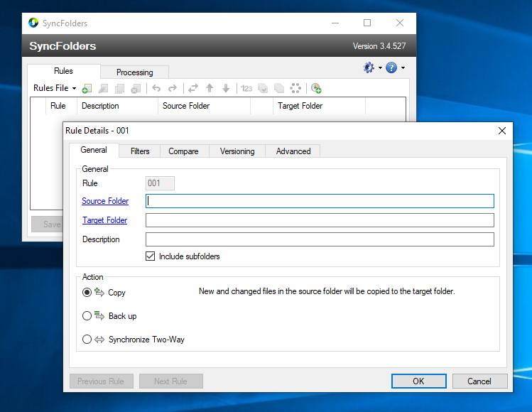532x412 pixels.
Task: Focus the Source Folder text field
Action: click(320, 201)
